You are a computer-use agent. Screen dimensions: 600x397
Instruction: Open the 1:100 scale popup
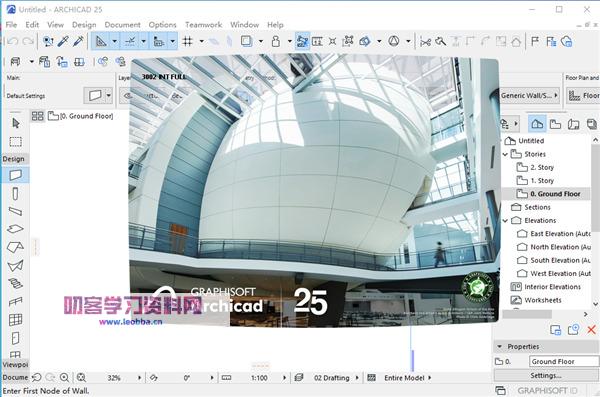click(x=284, y=378)
